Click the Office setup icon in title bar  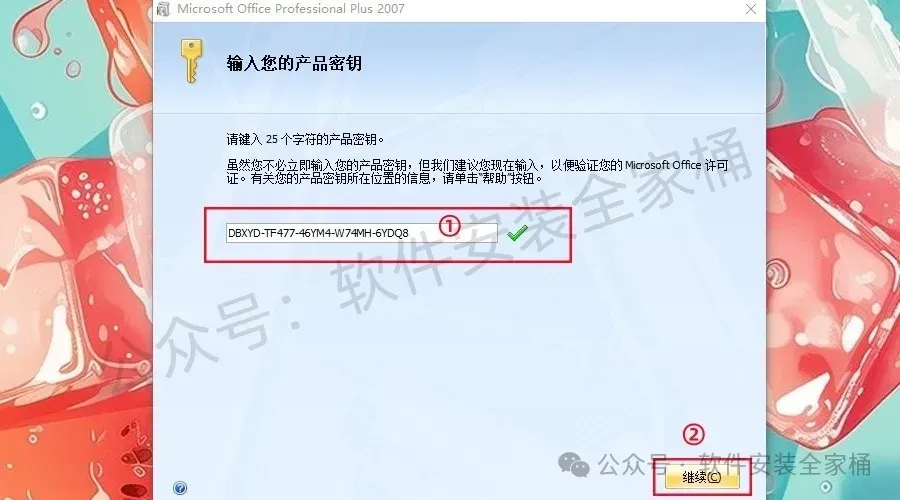coord(164,9)
